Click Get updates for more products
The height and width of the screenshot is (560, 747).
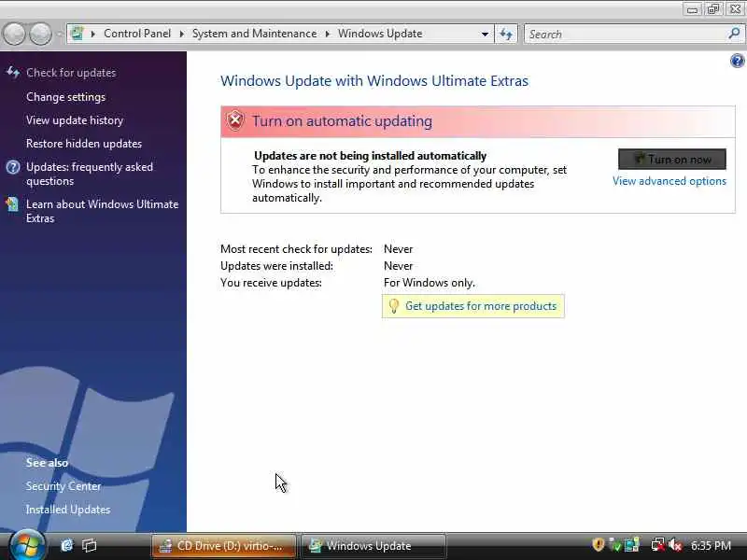[x=481, y=306]
